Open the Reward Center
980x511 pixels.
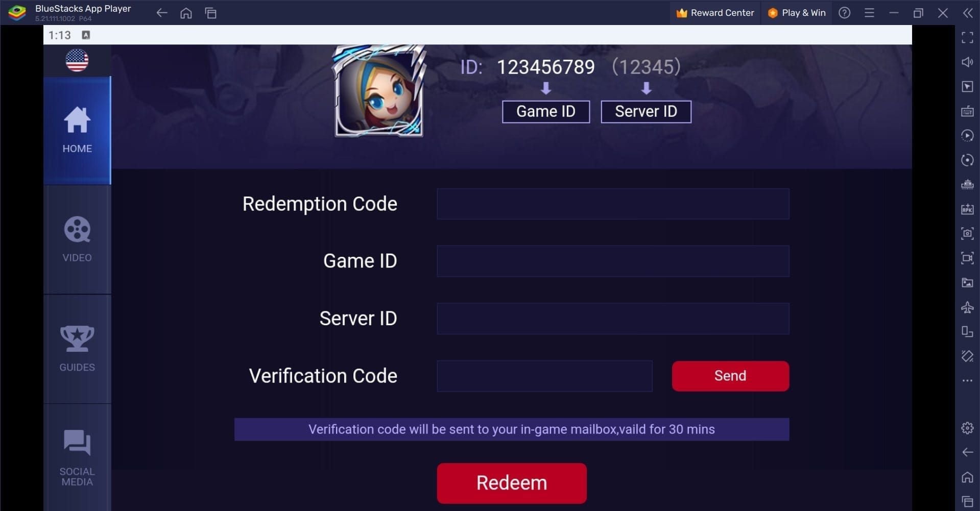(x=714, y=13)
